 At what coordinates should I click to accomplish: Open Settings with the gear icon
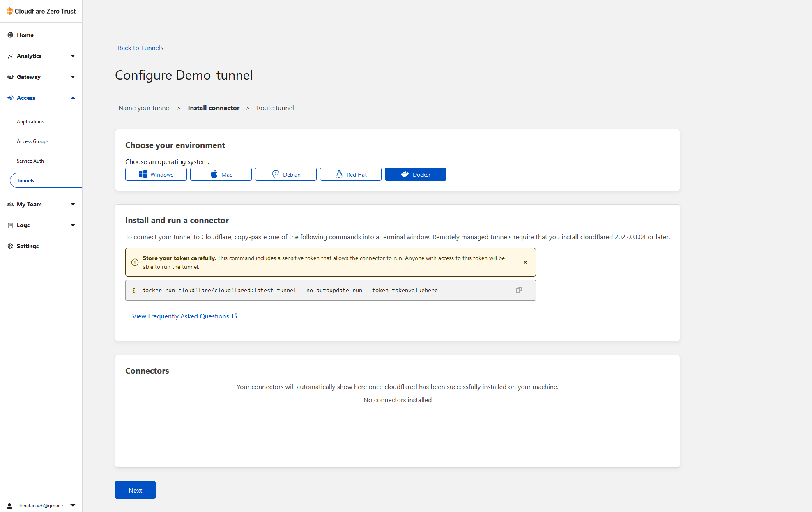[x=10, y=246]
